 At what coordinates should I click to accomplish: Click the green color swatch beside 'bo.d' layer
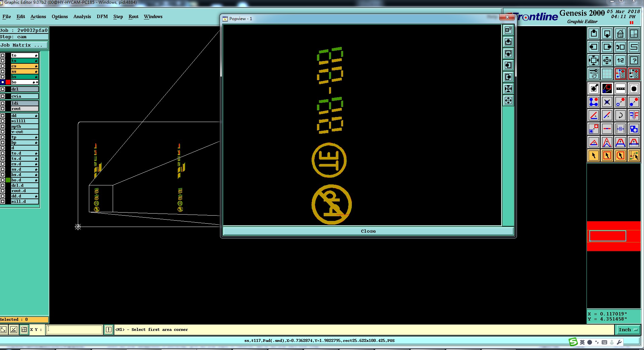click(8, 180)
